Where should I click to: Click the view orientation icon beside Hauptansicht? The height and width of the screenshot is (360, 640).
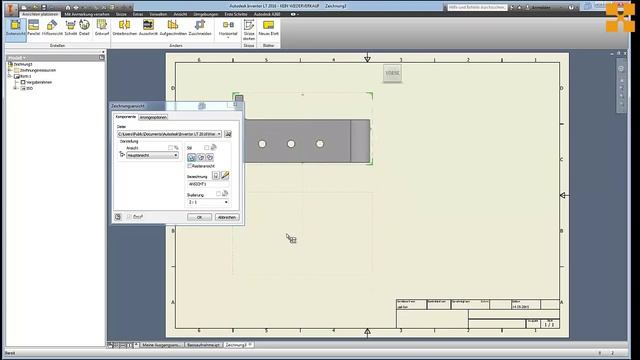point(122,155)
